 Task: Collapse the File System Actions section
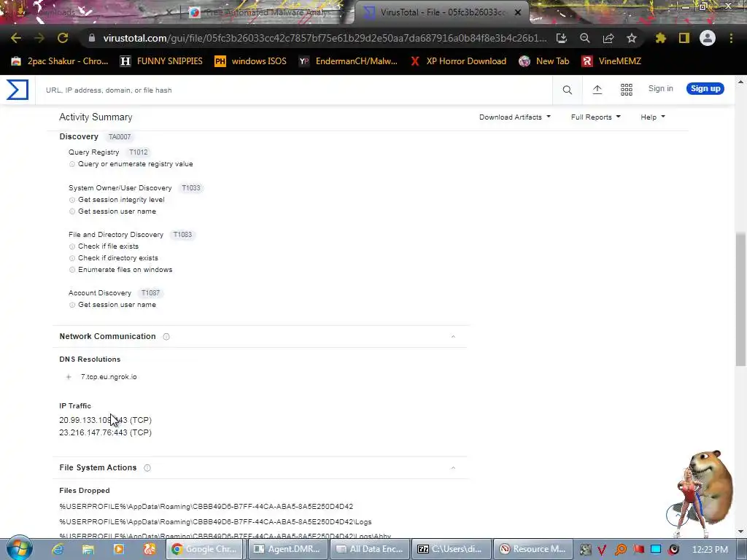click(453, 468)
